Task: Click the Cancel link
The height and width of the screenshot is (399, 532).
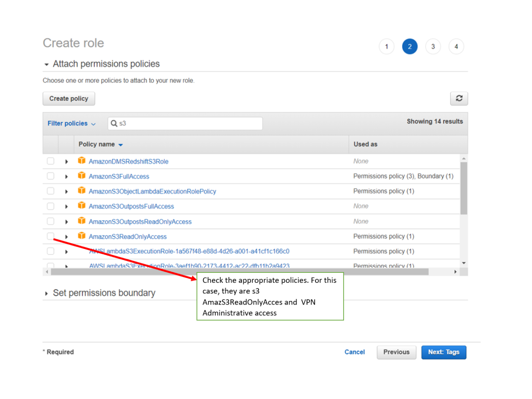Action: (x=355, y=352)
